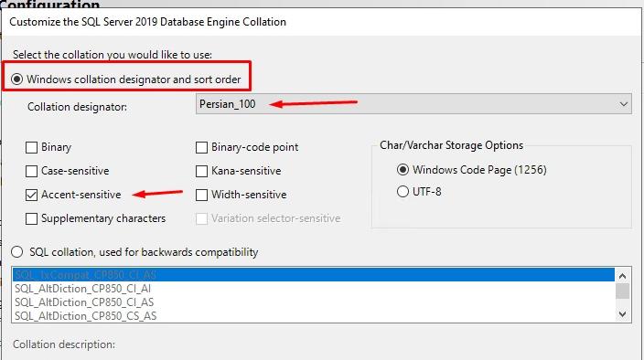Screen dimensions: 644x360
Task: Click the disabled Variation selector-sensitive checkbox
Action: (201, 218)
